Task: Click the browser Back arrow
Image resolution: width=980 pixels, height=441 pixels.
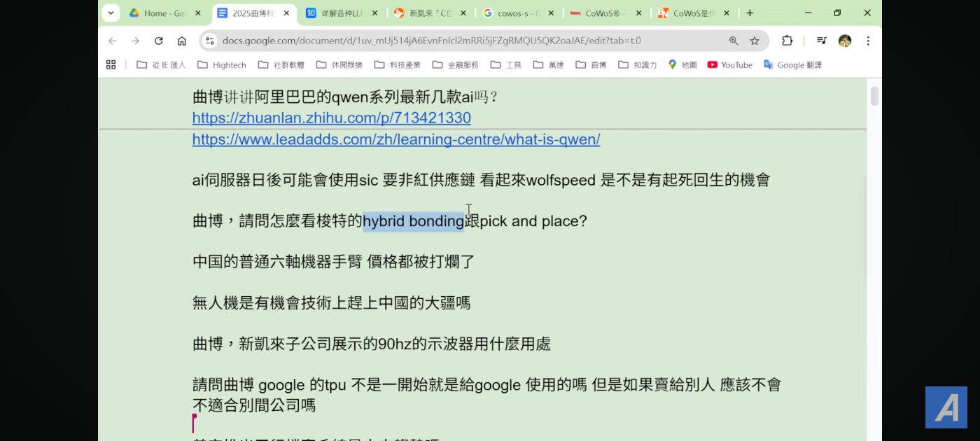Action: click(112, 41)
